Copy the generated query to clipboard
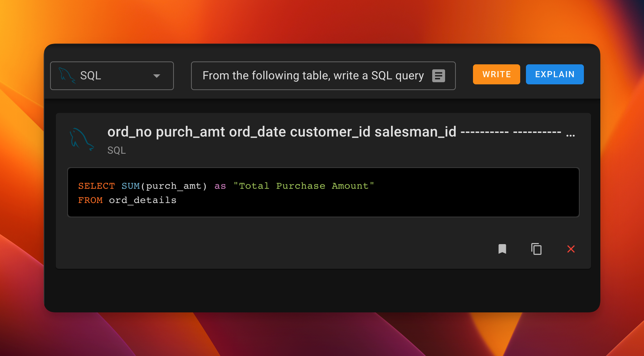Screen dimensions: 644x356 536,249
